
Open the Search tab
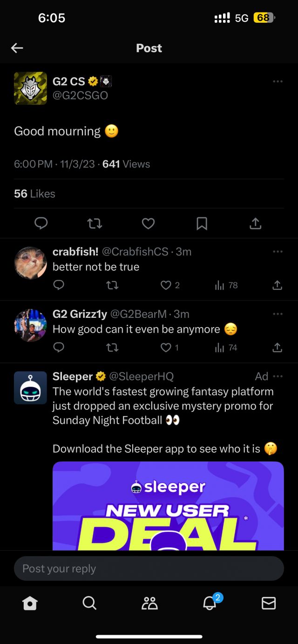(89, 604)
